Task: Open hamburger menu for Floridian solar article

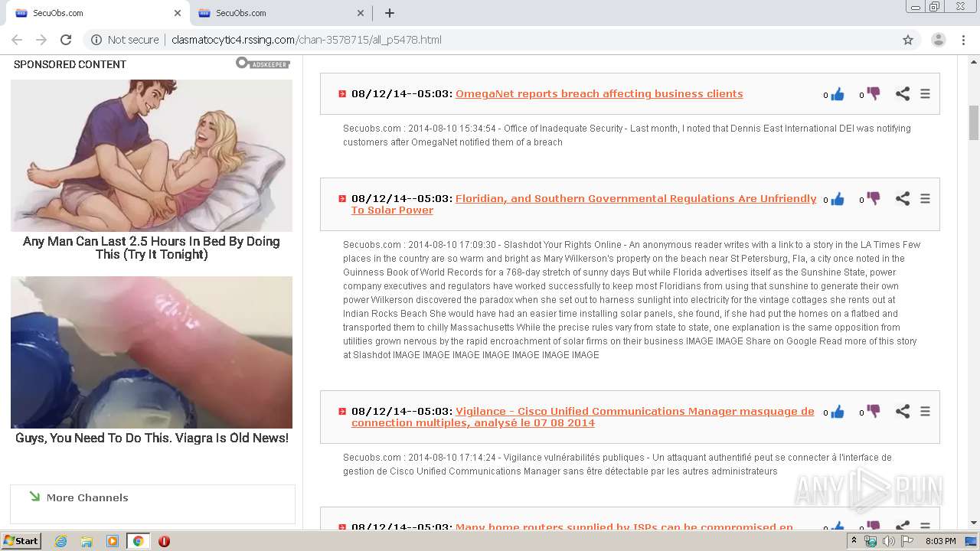Action: pyautogui.click(x=925, y=198)
